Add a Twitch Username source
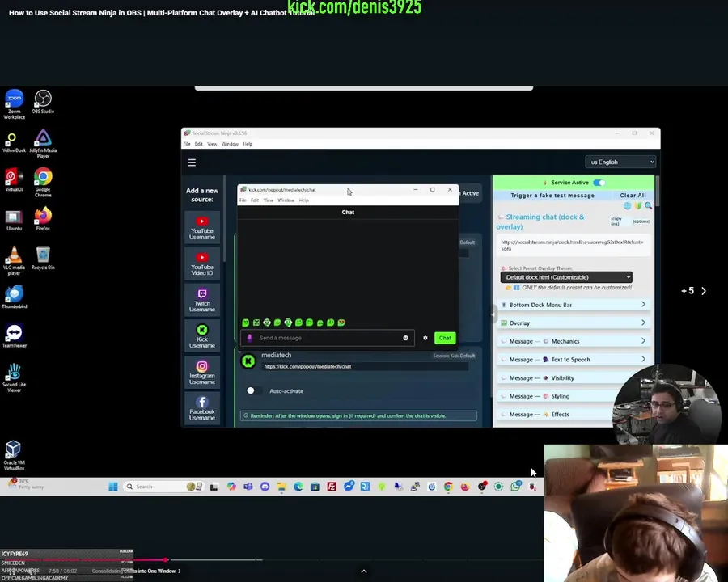This screenshot has width=728, height=582. point(202,300)
